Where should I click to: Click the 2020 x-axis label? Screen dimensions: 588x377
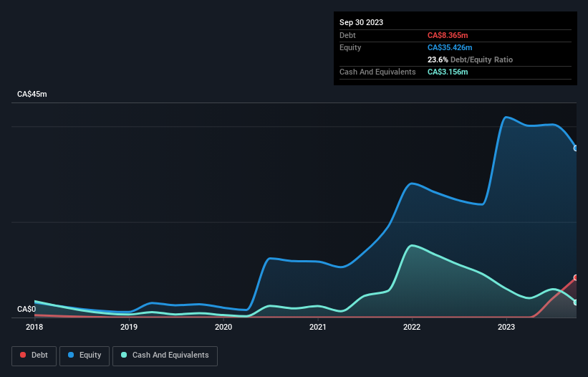click(223, 327)
